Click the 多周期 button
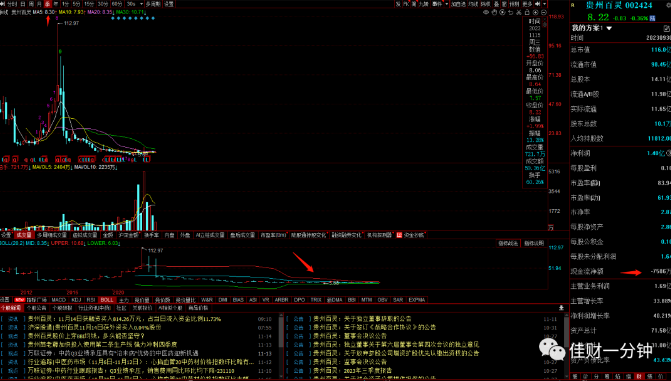This screenshot has height=381, width=671. 153,4
